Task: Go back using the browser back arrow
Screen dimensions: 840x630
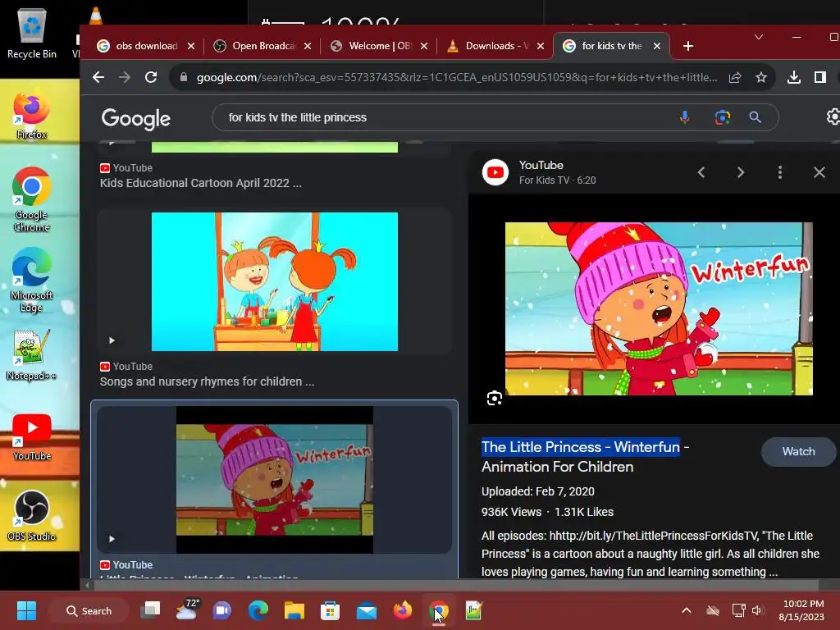Action: tap(98, 77)
